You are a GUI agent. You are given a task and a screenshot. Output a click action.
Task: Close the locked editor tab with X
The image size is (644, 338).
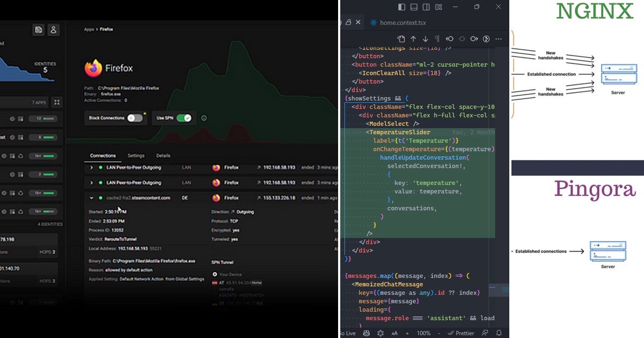click(x=358, y=23)
